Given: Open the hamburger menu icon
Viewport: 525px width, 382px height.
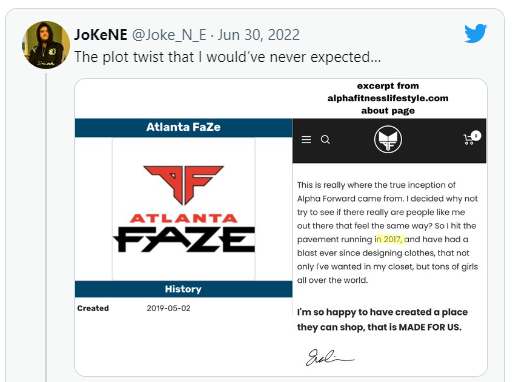Looking at the screenshot, I should 306,139.
